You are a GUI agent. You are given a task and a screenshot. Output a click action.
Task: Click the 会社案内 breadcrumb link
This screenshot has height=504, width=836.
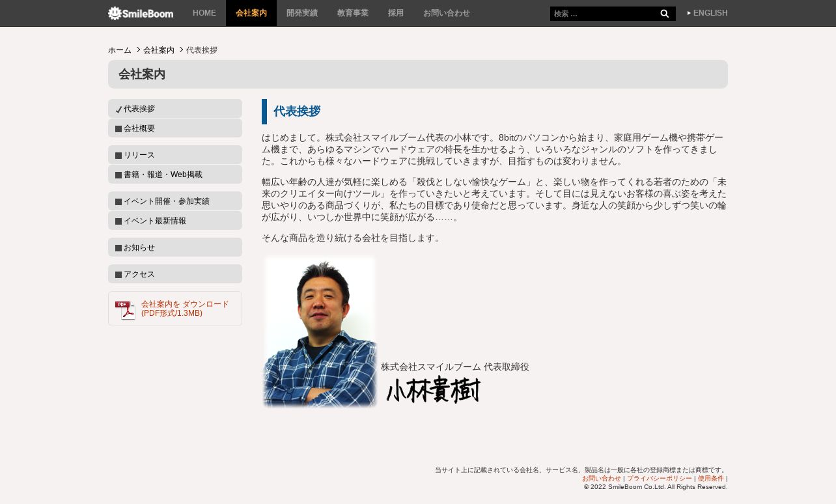159,50
